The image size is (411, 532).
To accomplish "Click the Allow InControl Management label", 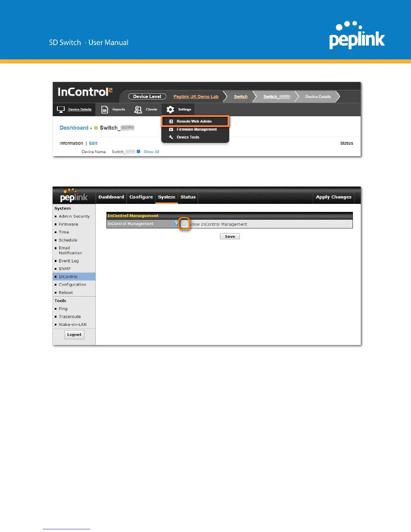I will point(218,224).
